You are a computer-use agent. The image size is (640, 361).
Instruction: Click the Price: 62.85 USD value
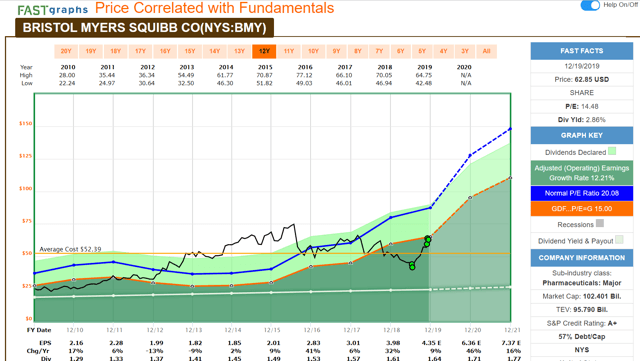point(582,80)
